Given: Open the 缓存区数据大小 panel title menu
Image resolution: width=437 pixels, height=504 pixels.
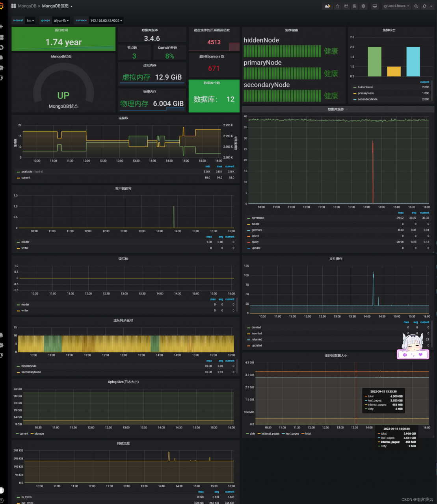Looking at the screenshot, I should tap(336, 356).
